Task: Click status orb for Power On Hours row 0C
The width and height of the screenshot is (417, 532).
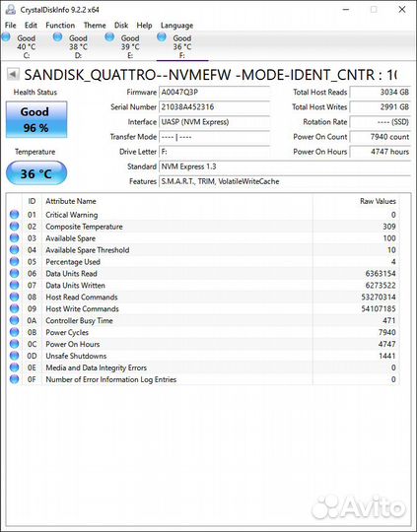Action: click(x=14, y=344)
